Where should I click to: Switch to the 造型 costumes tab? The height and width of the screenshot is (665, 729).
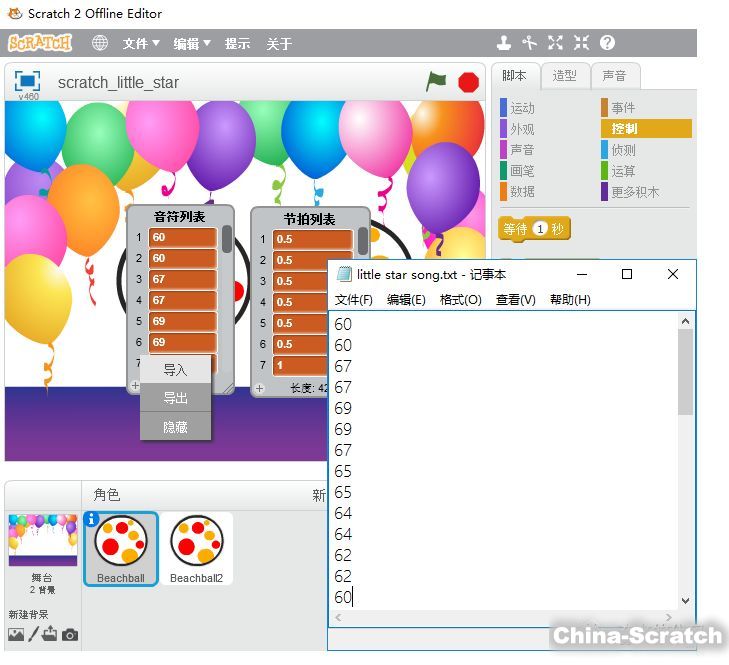click(564, 76)
